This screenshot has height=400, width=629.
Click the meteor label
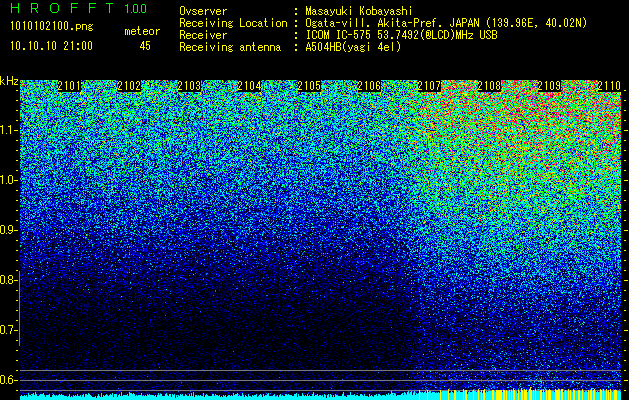pos(142,31)
